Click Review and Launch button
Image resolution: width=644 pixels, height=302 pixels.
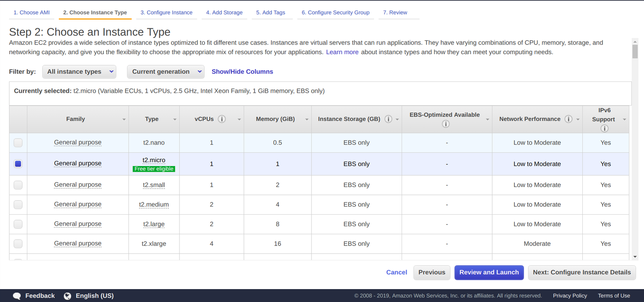click(489, 272)
